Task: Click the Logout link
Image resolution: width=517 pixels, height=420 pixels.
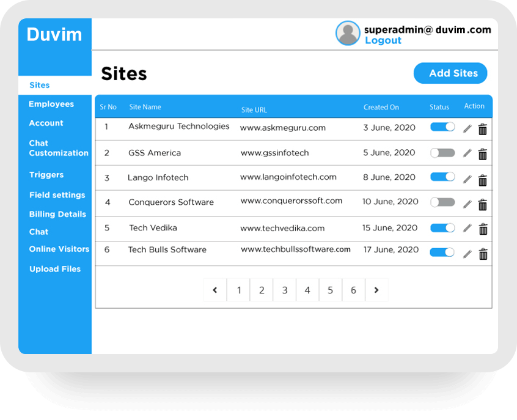Action: coord(383,40)
